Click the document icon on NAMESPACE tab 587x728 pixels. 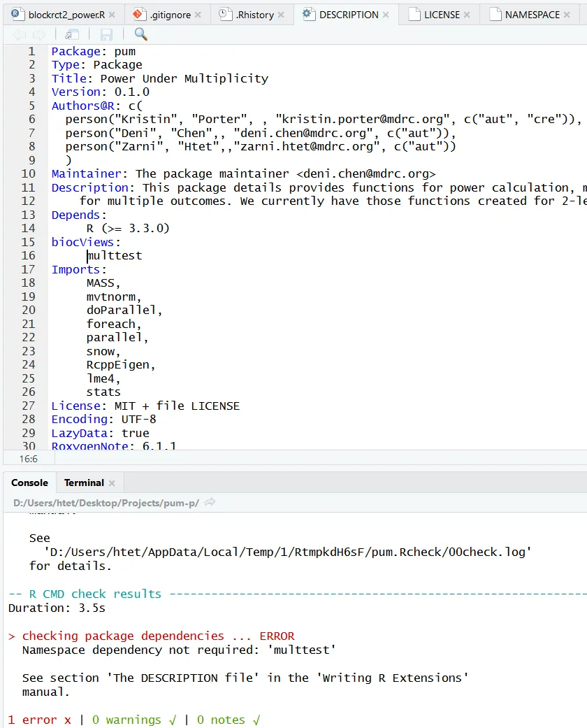click(495, 14)
